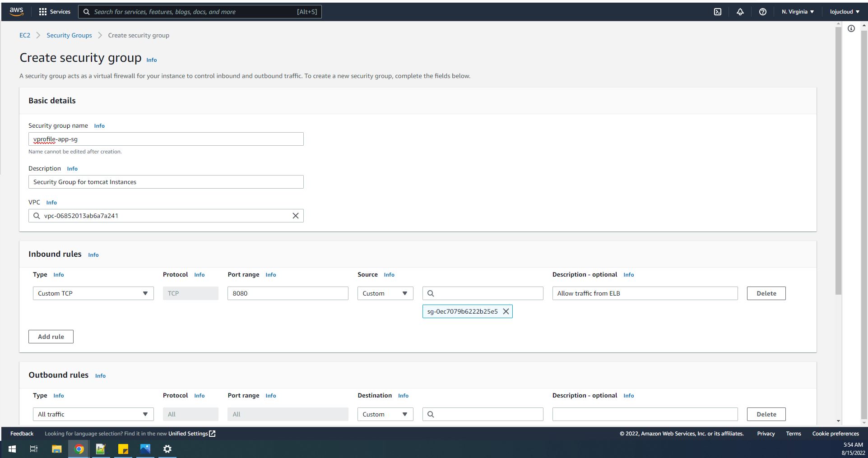
Task: Click the inbound rule description field
Action: (x=645, y=293)
